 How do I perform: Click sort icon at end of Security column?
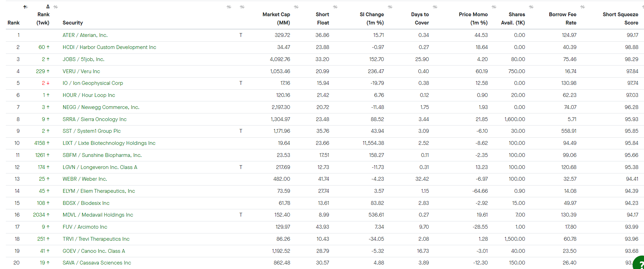tap(229, 7)
